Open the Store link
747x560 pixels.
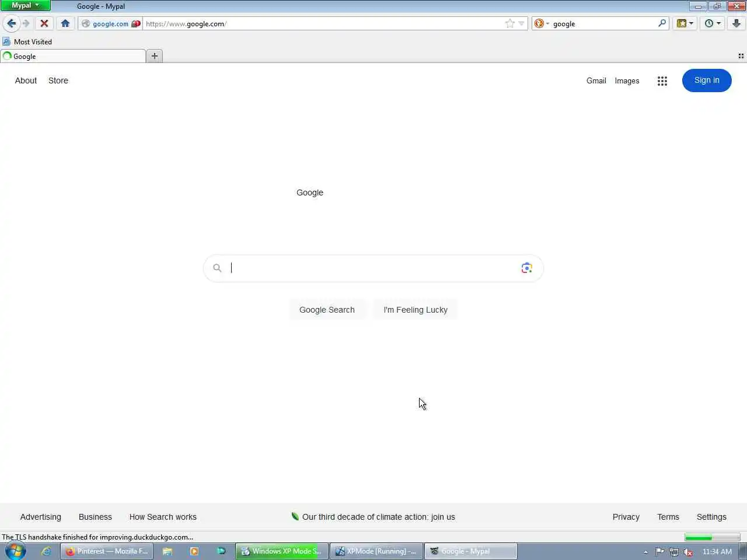(x=58, y=80)
